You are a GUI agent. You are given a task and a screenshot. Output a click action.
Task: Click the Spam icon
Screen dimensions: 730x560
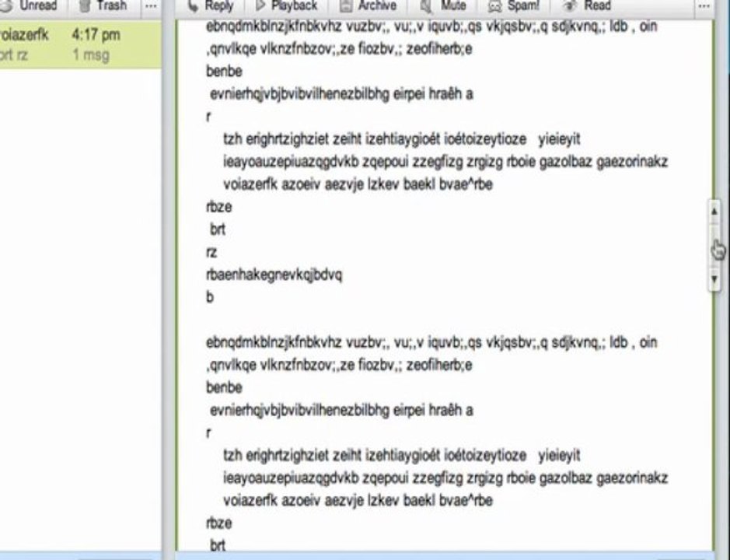pos(494,6)
